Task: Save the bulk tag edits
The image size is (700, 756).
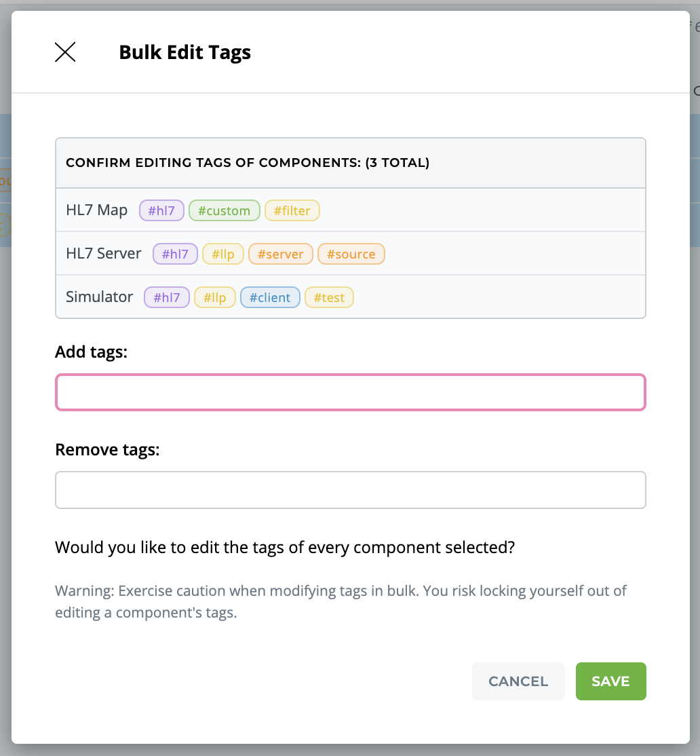Action: [610, 681]
